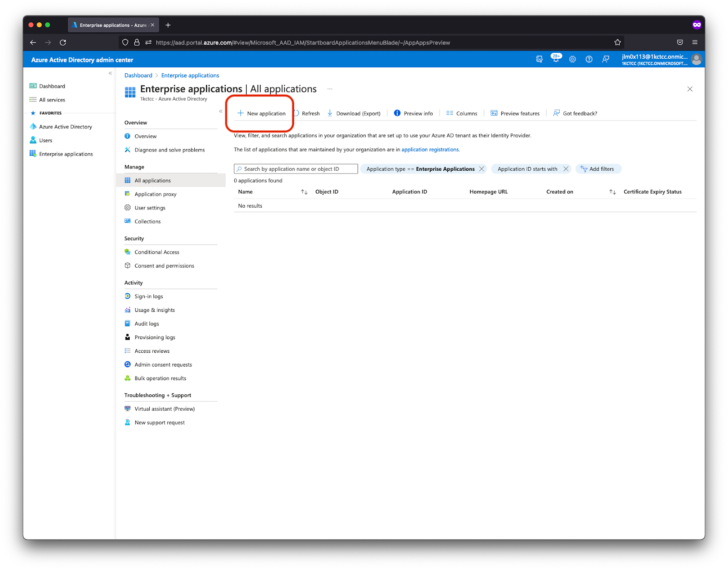This screenshot has width=728, height=570.
Task: Click the Pocket save icon
Action: pos(680,42)
